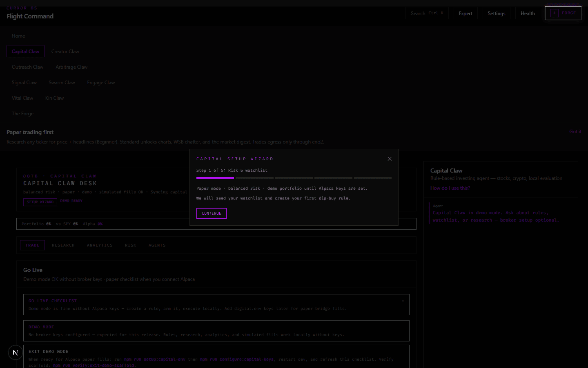Open Engage Claw section
The height and width of the screenshot is (368, 588).
[x=101, y=83]
